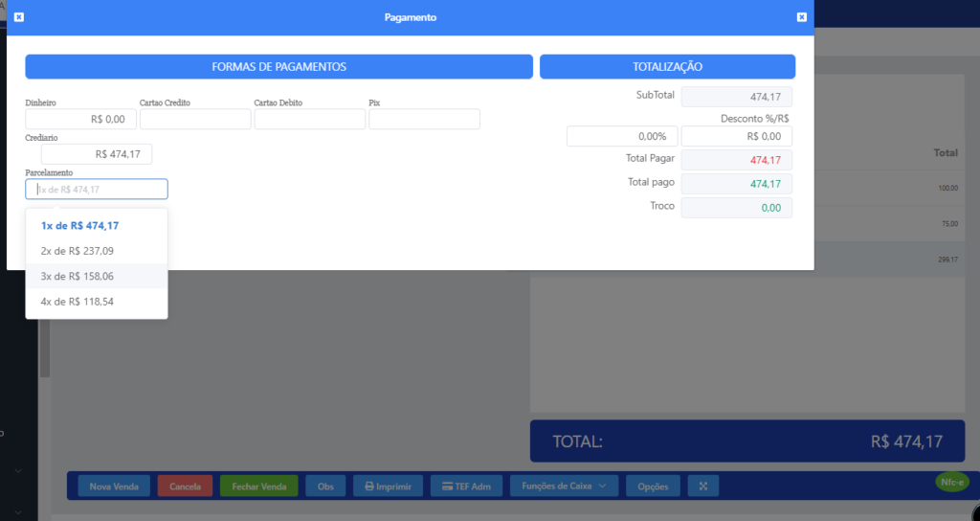Click the Opções button
Screen dimensions: 980x521
click(x=652, y=487)
